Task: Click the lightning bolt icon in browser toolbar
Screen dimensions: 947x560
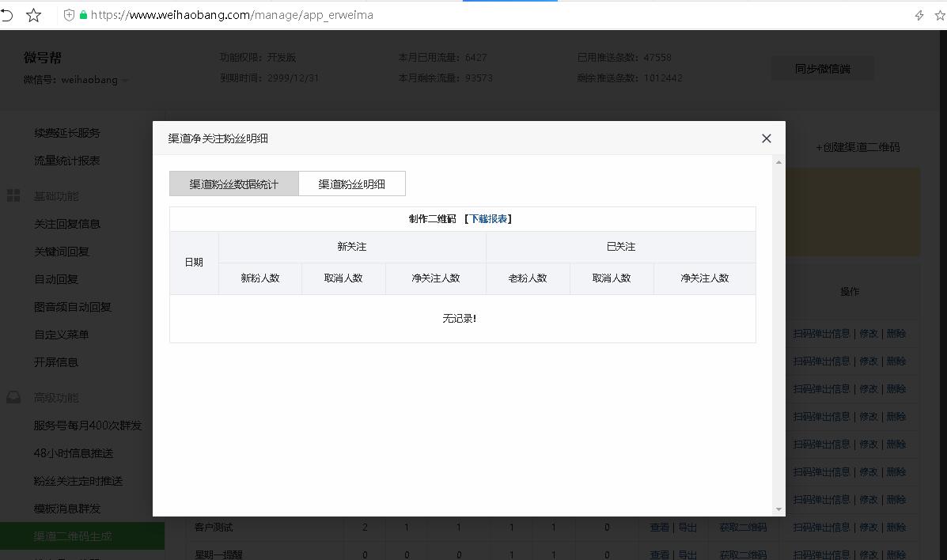Action: (x=919, y=16)
